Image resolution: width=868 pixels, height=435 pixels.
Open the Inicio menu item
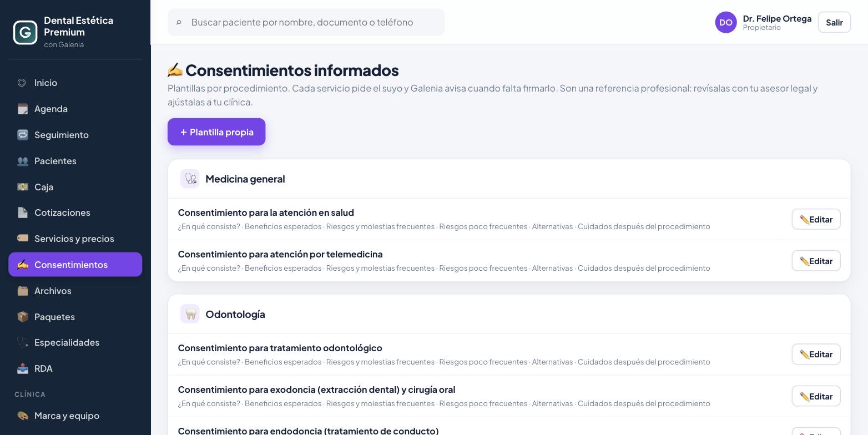tap(75, 83)
